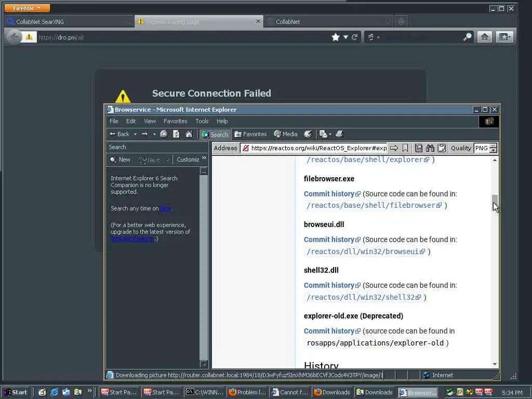Click the bookmark star in Firefox URL bar
Image resolution: width=532 pixels, height=399 pixels.
[336, 37]
